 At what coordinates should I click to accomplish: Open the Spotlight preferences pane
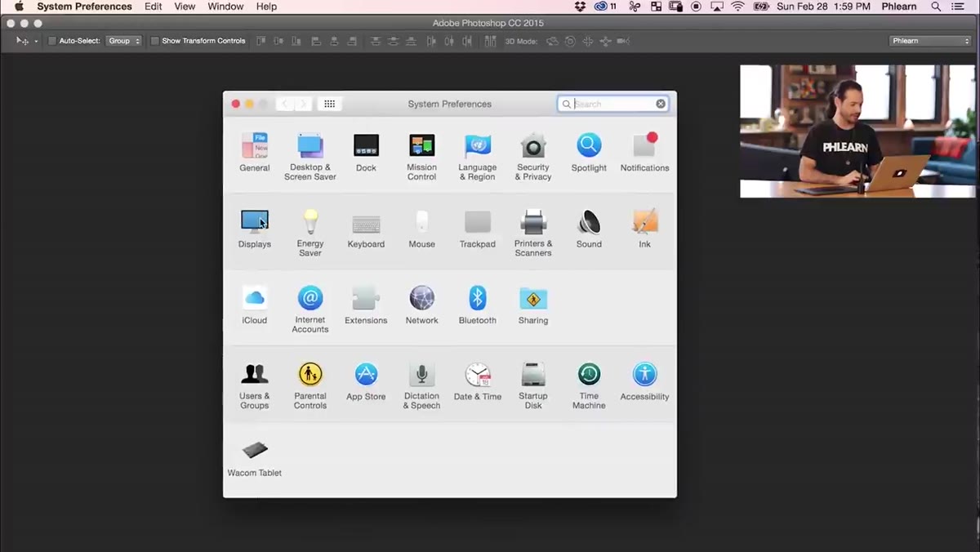[x=589, y=153]
